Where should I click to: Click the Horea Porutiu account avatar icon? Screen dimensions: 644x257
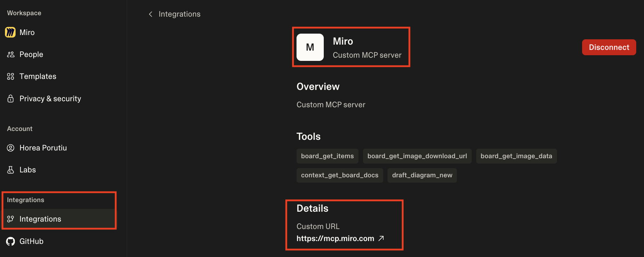click(11, 148)
